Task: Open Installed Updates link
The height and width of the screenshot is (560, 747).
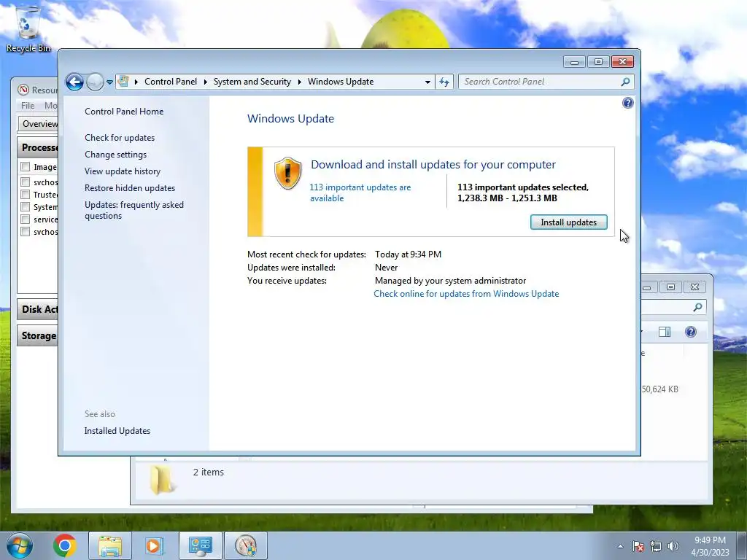Action: 117,431
